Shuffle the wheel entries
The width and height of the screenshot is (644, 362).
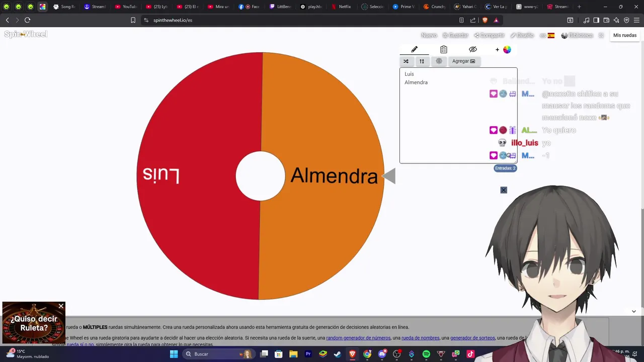click(406, 61)
